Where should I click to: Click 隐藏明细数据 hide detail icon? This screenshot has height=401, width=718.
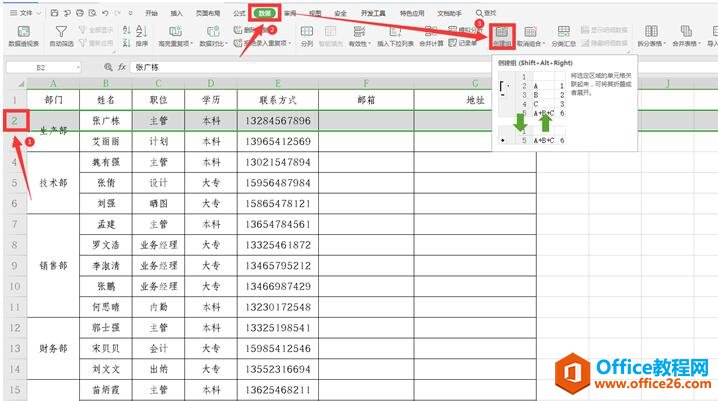pyautogui.click(x=585, y=43)
